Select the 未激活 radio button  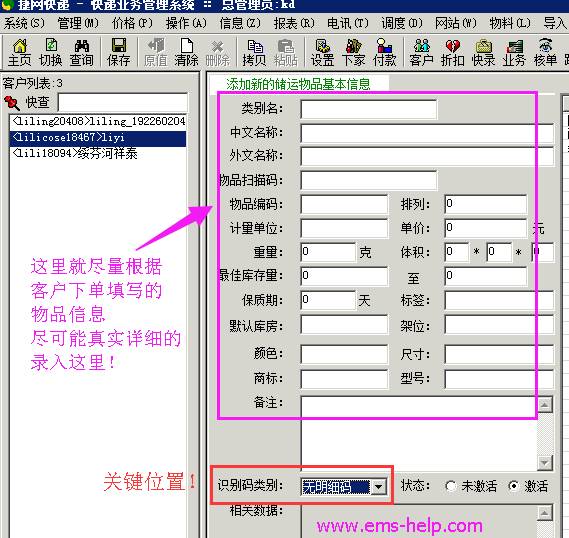click(x=451, y=486)
